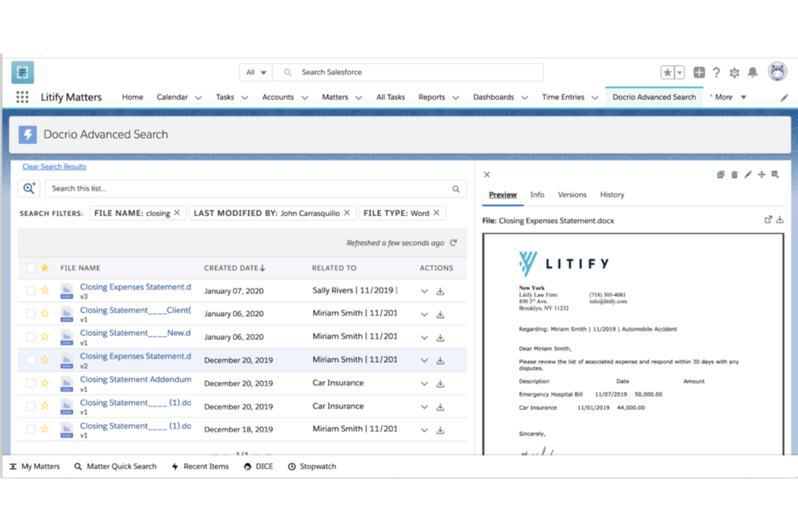
Task: Check the box for Closing Statement New row
Action: pos(31,337)
